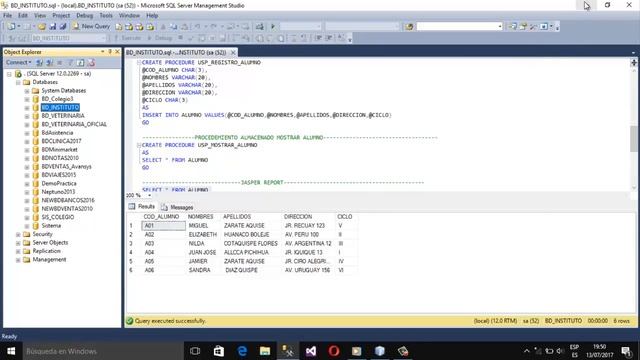Viewport: 640px width, 360px height.
Task: Select the Neptuno2013 database in the tree
Action: pos(58,192)
